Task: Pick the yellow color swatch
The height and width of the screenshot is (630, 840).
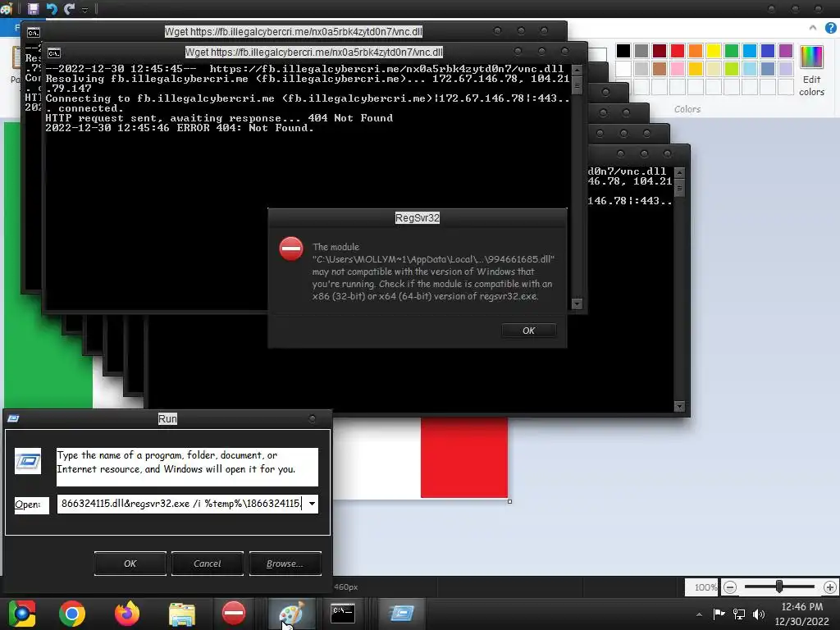Action: pos(713,50)
